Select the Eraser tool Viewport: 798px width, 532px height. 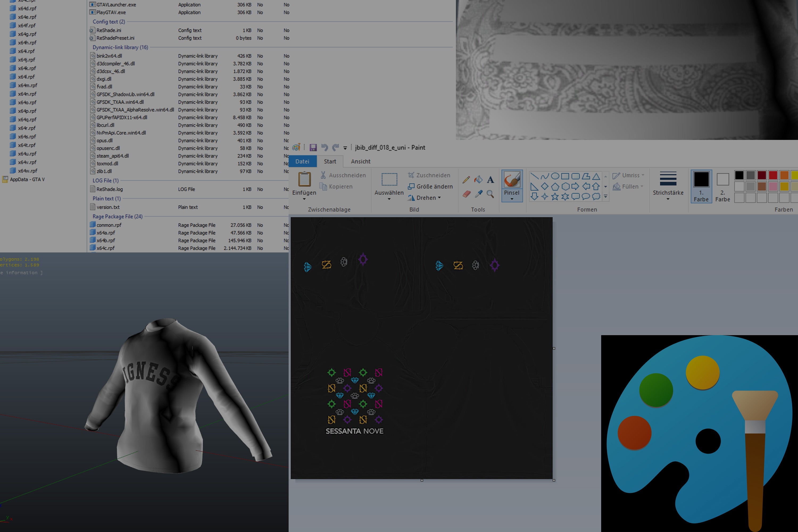pyautogui.click(x=467, y=194)
